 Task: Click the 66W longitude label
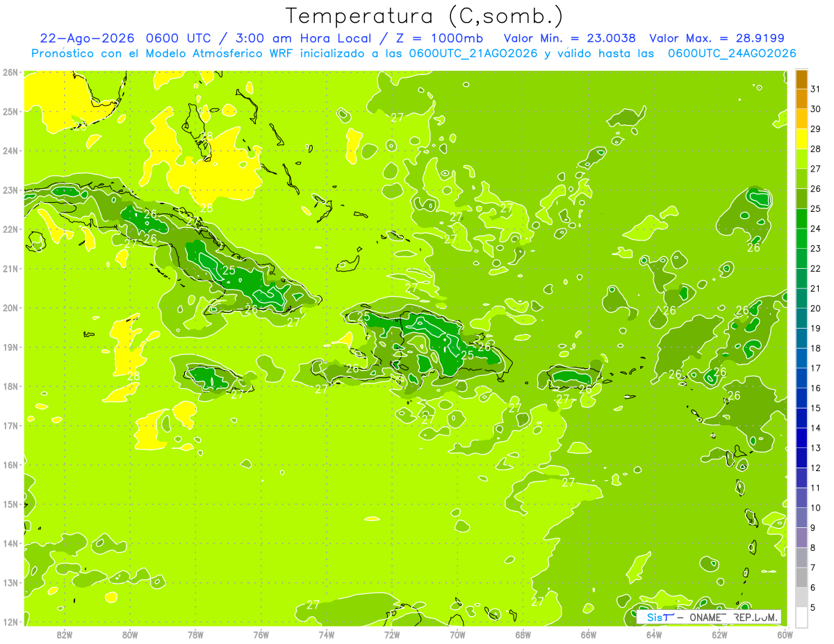[589, 634]
